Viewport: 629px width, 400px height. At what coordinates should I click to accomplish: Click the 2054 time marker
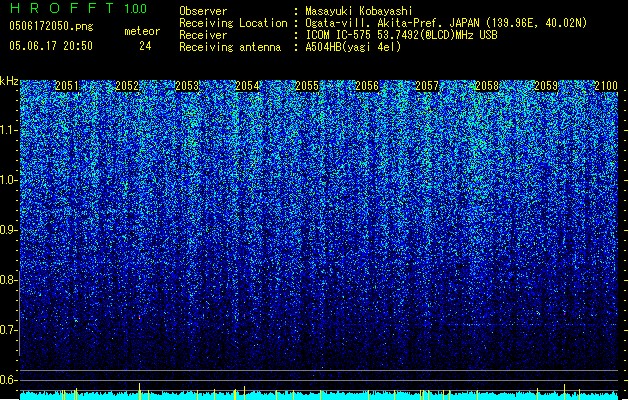coord(247,86)
